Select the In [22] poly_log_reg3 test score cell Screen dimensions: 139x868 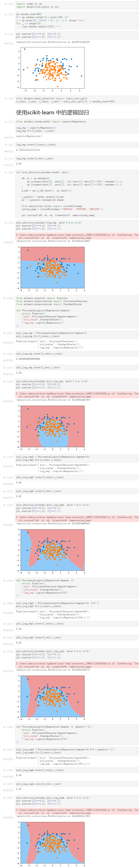77,638
